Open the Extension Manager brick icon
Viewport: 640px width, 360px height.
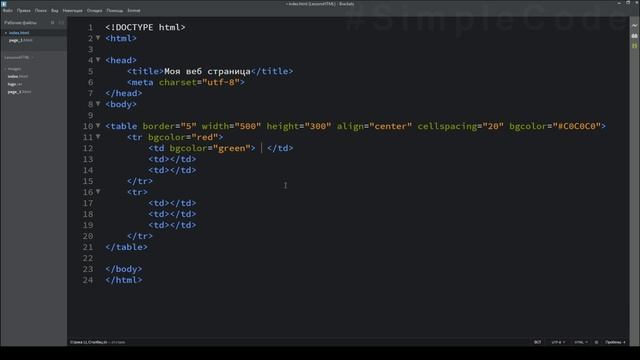tap(634, 36)
